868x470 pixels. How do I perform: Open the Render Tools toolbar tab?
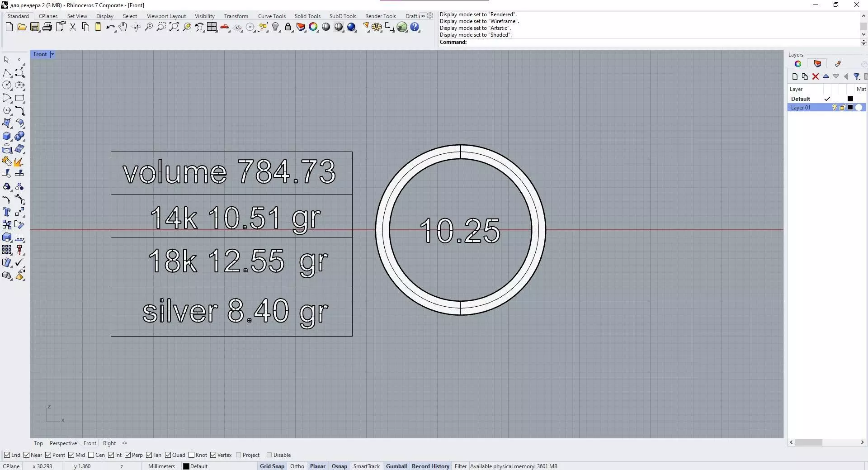381,16
